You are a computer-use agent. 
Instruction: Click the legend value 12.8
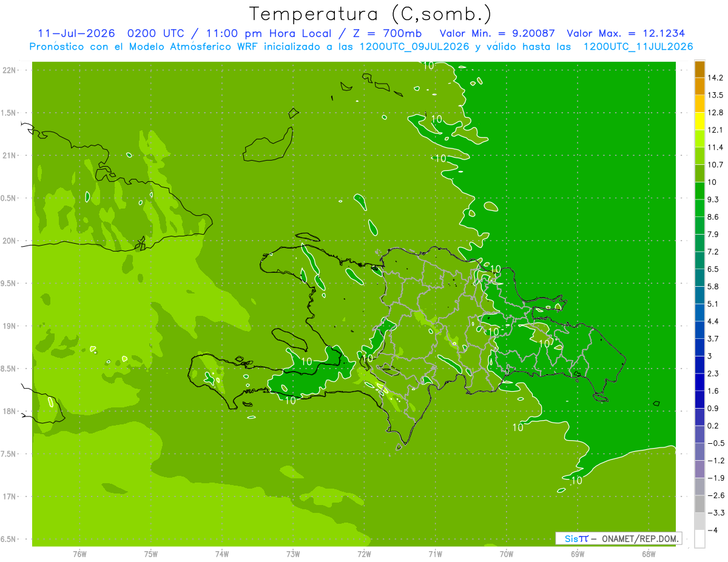click(715, 113)
